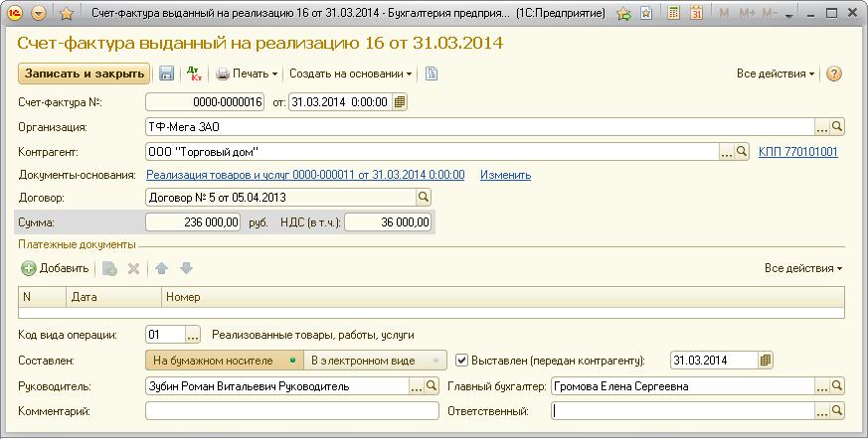The image size is (868, 439).
Task: Open payment documents Все действия menu
Action: click(x=803, y=268)
